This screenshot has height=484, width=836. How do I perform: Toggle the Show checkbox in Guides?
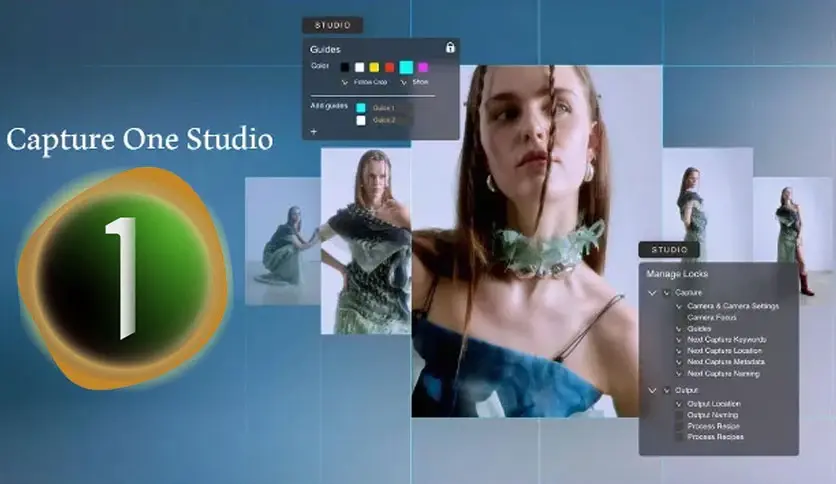point(405,82)
